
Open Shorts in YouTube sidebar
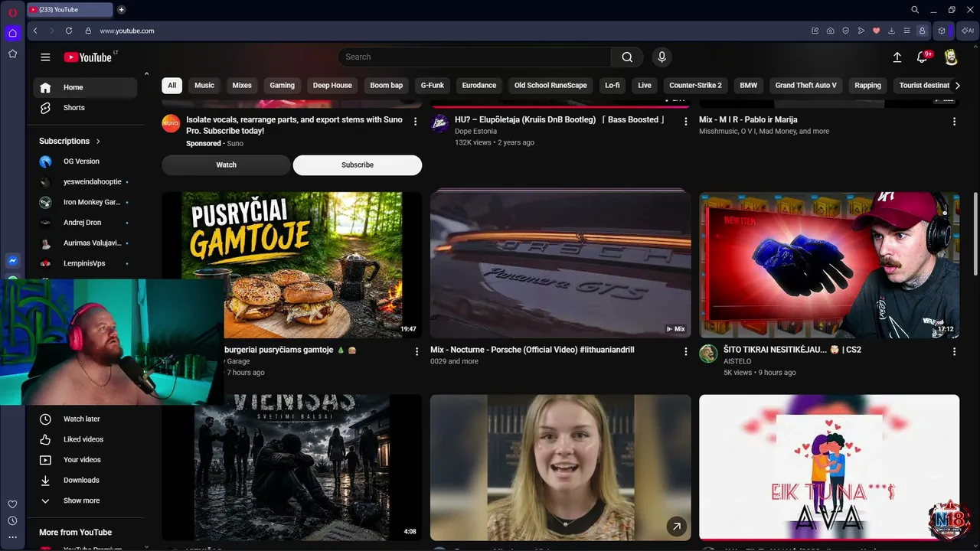[x=86, y=108]
